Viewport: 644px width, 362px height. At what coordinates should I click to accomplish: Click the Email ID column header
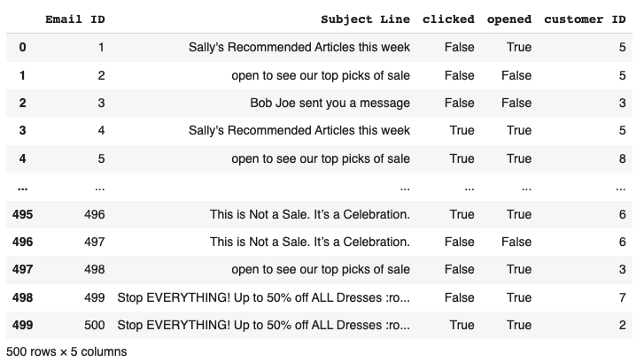click(x=75, y=19)
